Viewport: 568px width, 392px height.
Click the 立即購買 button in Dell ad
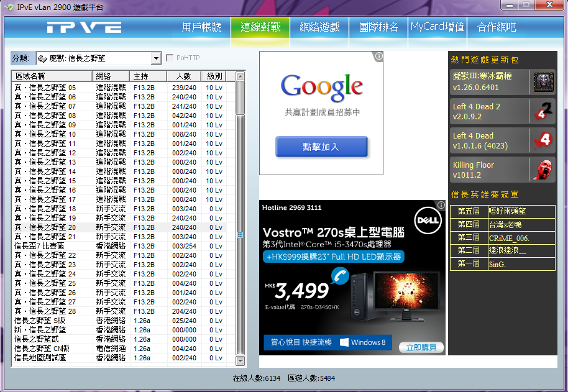tap(421, 347)
